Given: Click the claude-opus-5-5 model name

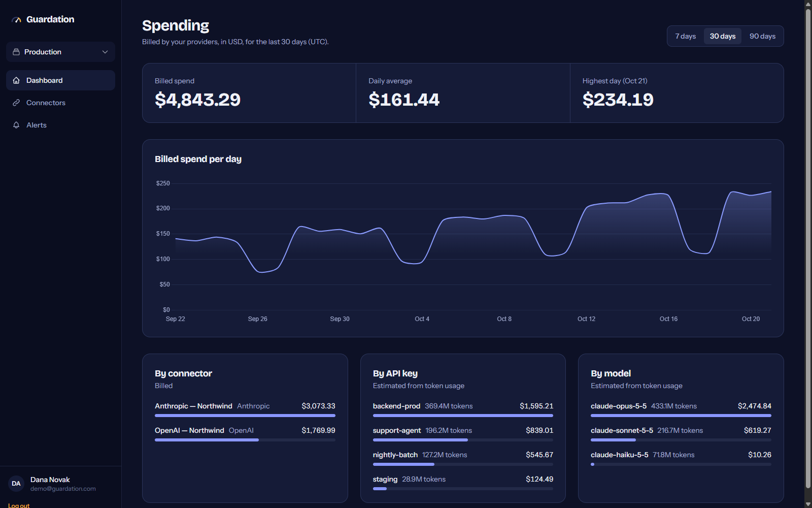Looking at the screenshot, I should (x=619, y=406).
